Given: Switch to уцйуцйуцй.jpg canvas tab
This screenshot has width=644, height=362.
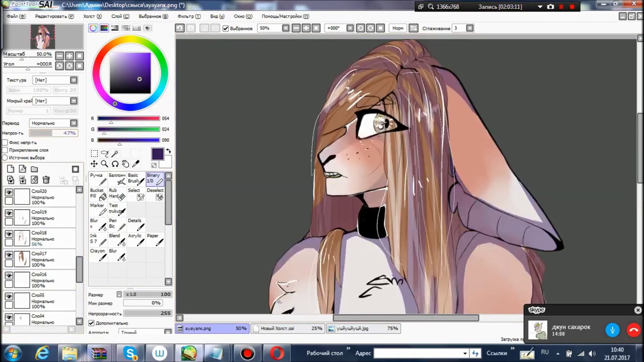Looking at the screenshot, I should (363, 328).
